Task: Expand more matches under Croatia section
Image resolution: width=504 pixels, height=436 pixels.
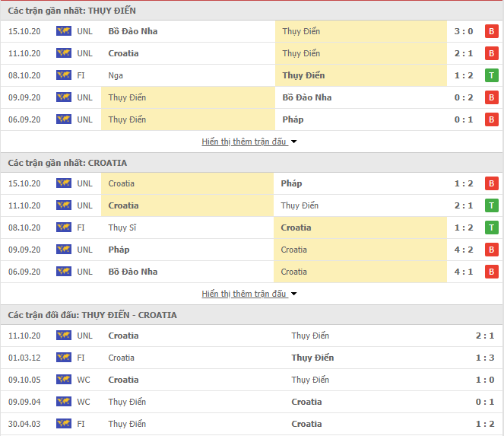Action: [x=244, y=294]
